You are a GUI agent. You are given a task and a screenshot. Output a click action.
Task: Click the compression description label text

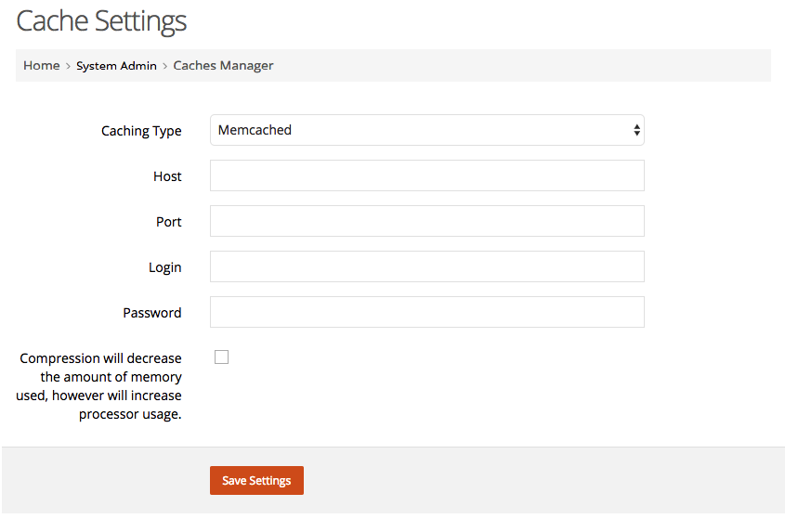click(x=98, y=386)
